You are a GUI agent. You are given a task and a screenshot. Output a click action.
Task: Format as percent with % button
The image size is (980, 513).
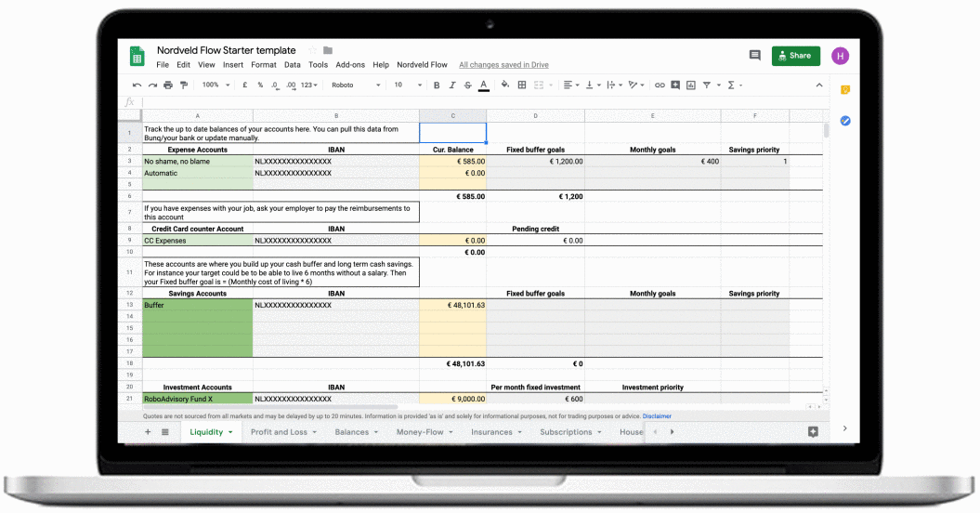260,85
